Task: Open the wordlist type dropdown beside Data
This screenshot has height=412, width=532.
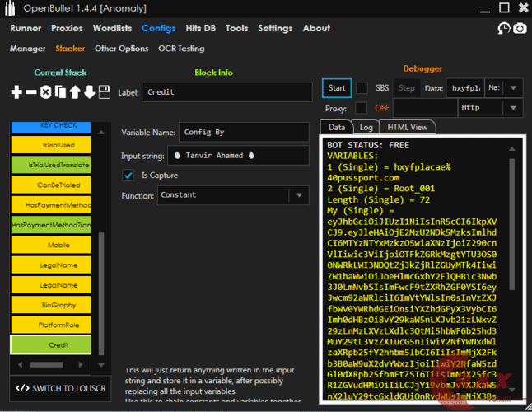Action: point(504,88)
